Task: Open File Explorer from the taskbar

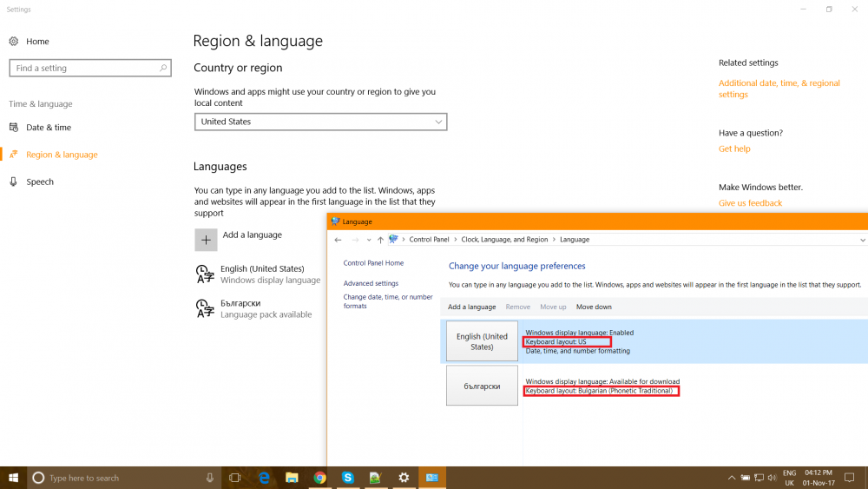Action: tap(292, 478)
